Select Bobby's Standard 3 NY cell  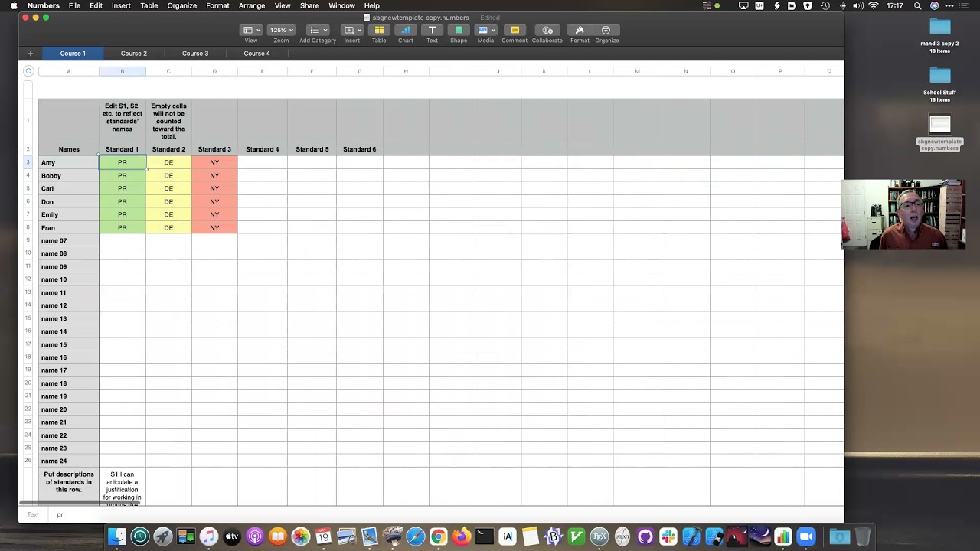(214, 175)
